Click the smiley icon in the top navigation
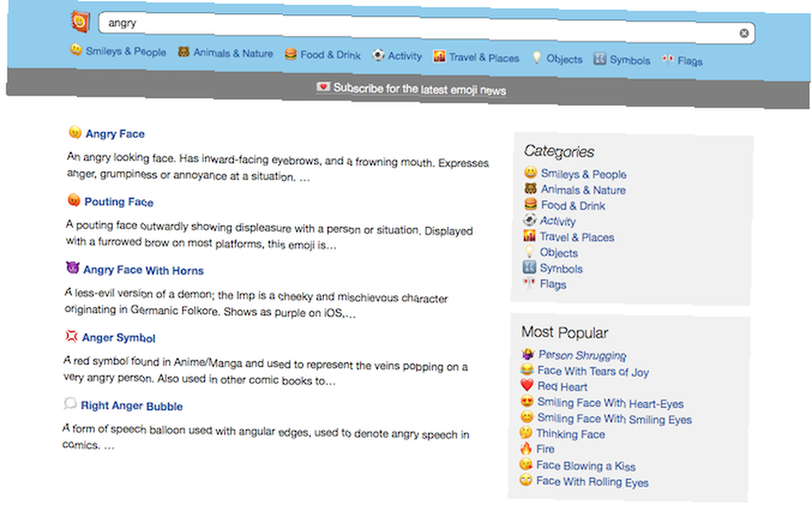812x511 pixels. click(x=76, y=50)
